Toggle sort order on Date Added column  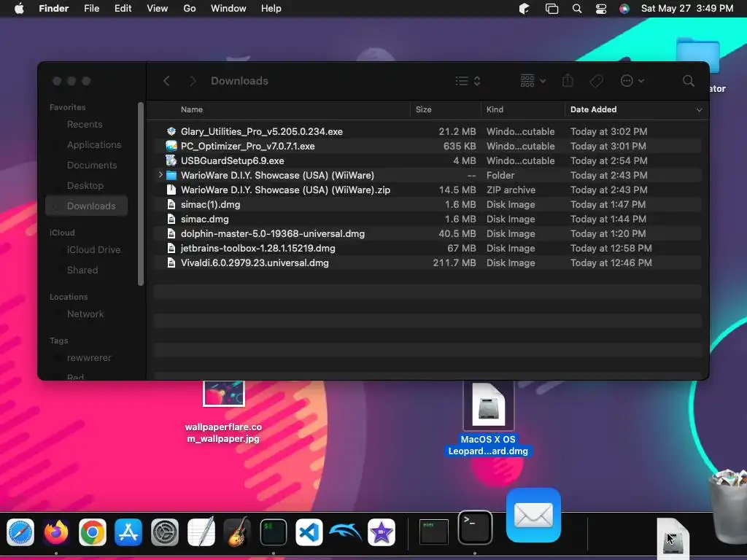click(x=636, y=109)
